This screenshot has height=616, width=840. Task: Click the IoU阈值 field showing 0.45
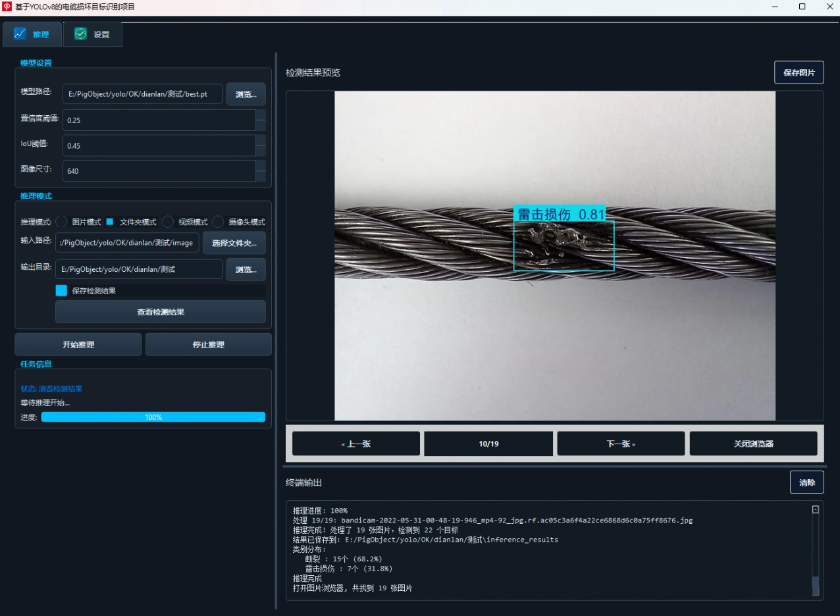click(x=159, y=146)
